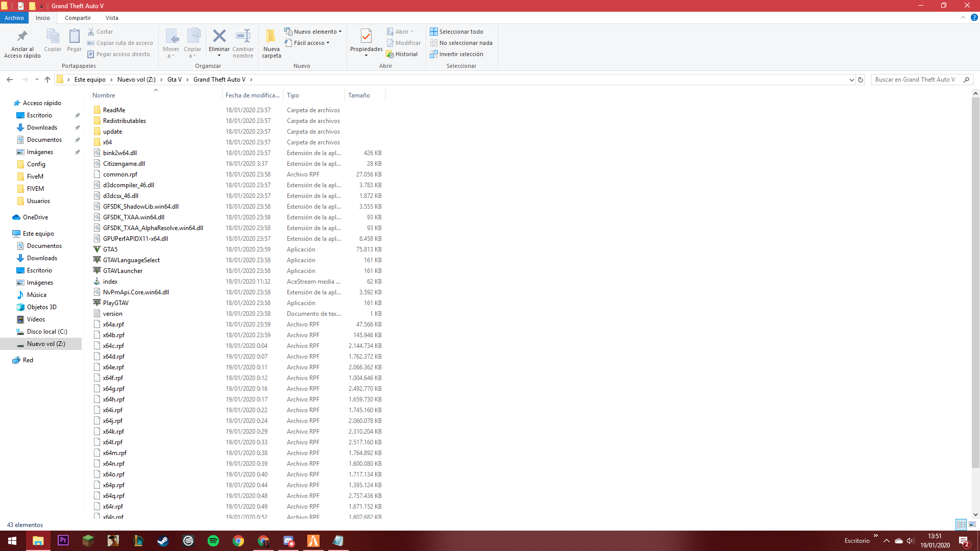Open Spotify from the taskbar
The width and height of the screenshot is (980, 551).
pyautogui.click(x=213, y=541)
